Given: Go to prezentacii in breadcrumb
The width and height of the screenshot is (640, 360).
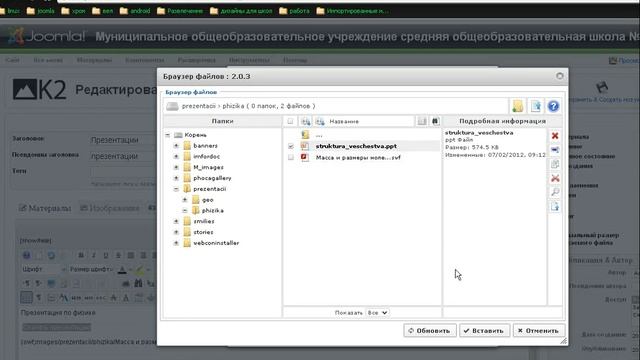Looking at the screenshot, I should click(198, 106).
